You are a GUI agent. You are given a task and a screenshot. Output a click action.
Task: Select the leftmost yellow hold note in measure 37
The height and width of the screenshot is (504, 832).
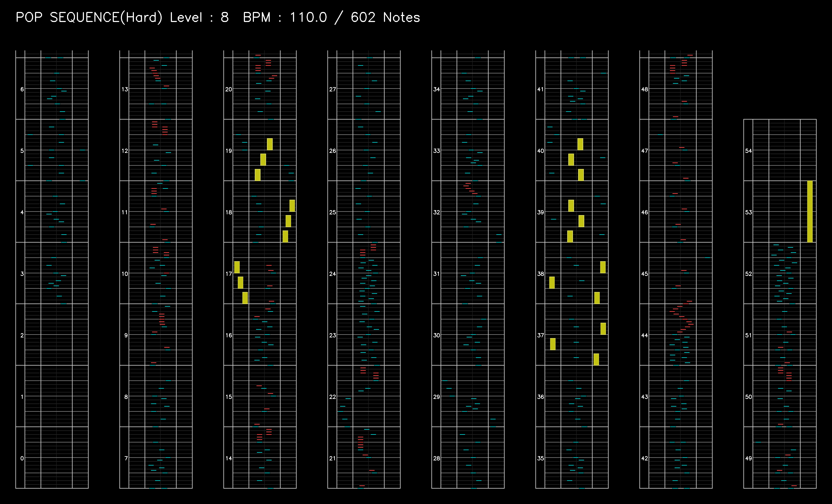tap(552, 344)
